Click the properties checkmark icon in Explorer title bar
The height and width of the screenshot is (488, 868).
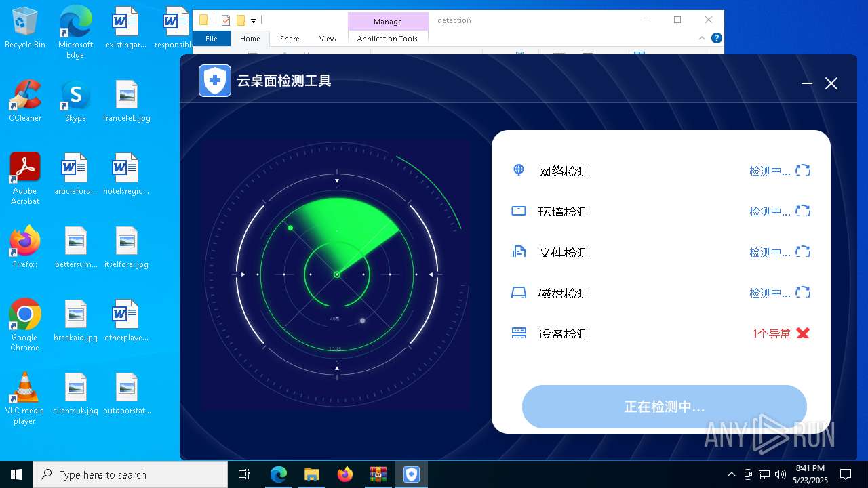[226, 20]
